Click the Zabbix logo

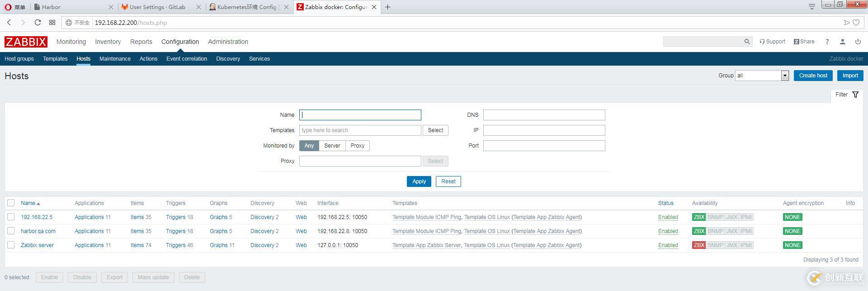click(26, 42)
